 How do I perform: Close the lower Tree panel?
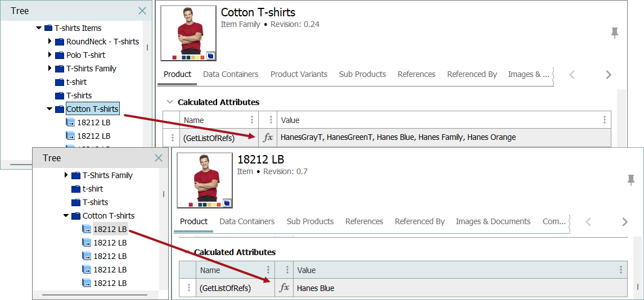159,158
